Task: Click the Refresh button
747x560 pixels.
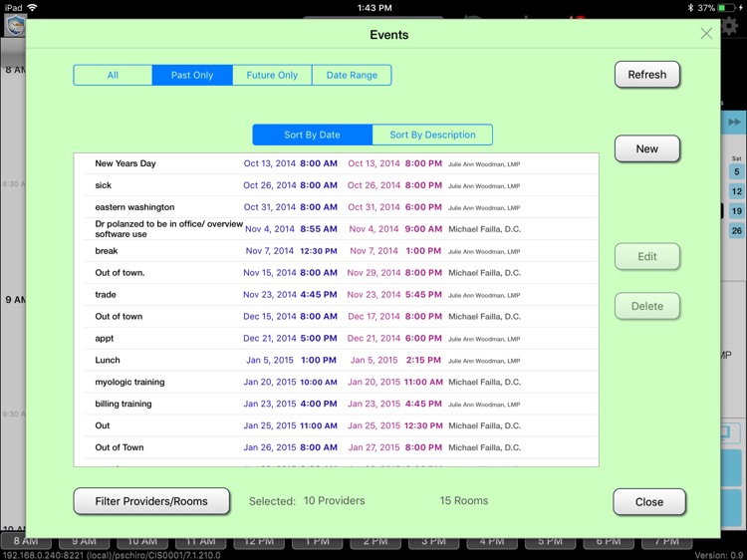Action: 647,75
